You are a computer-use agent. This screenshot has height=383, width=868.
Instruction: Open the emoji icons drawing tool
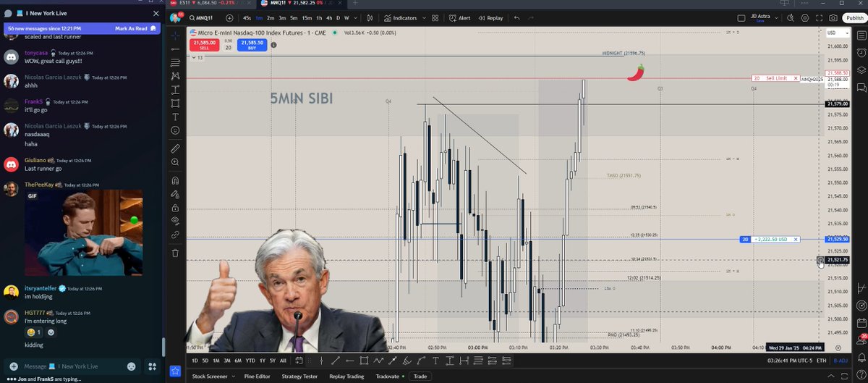click(x=175, y=130)
